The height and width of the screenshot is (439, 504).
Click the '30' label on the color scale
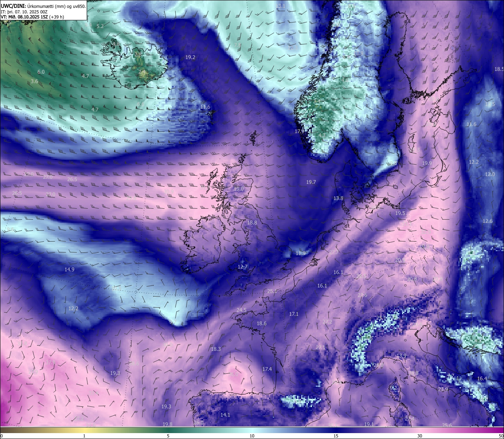click(420, 436)
